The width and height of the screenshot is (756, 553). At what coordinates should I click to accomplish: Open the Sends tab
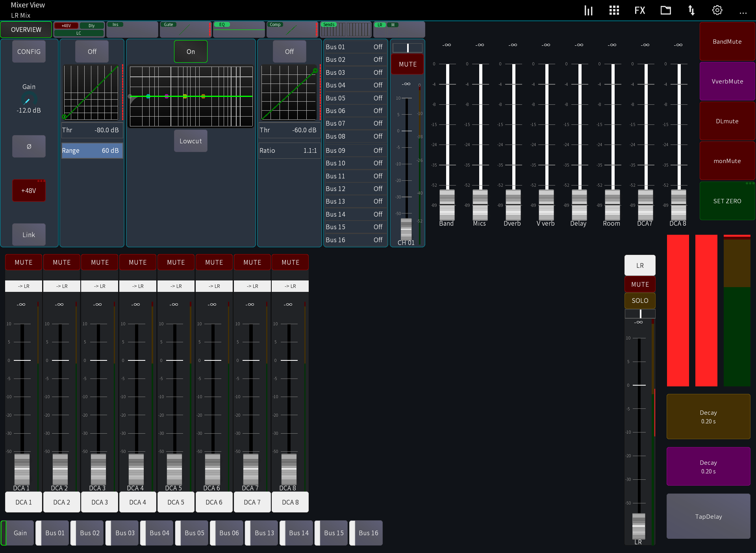click(x=346, y=30)
